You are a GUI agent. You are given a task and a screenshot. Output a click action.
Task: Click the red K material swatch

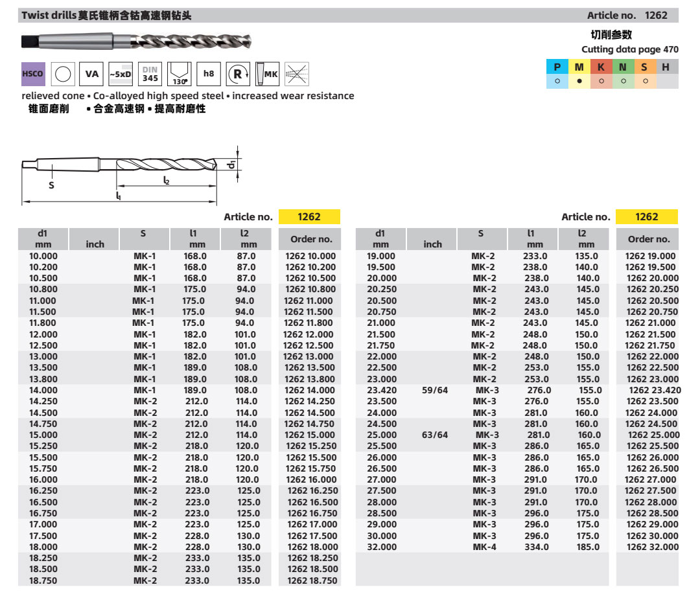(601, 67)
